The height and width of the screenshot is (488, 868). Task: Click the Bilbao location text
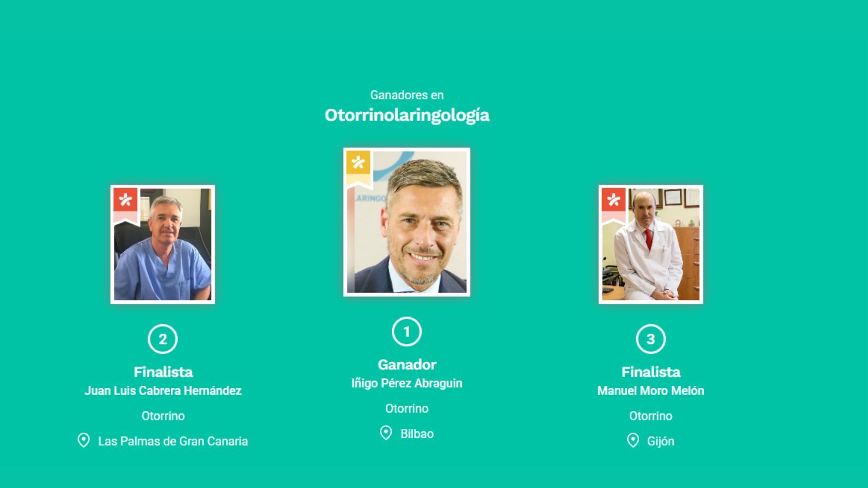coord(417,434)
